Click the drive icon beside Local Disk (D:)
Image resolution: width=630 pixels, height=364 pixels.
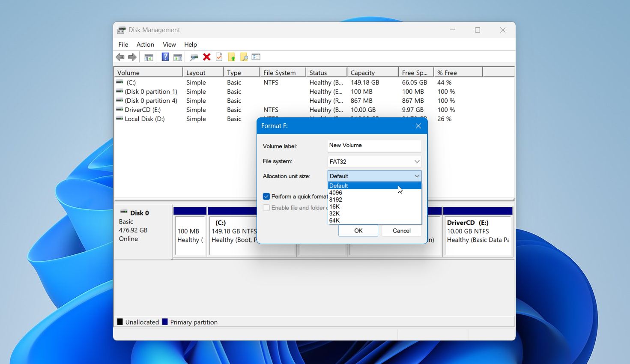119,119
